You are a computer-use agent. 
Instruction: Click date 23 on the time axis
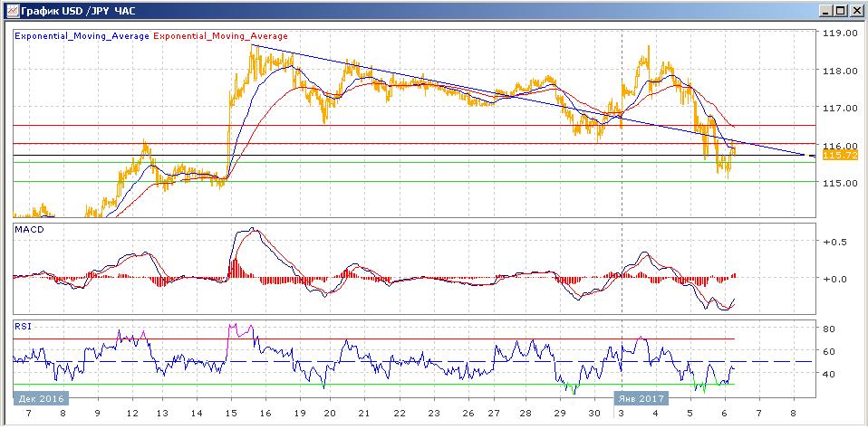[x=435, y=413]
